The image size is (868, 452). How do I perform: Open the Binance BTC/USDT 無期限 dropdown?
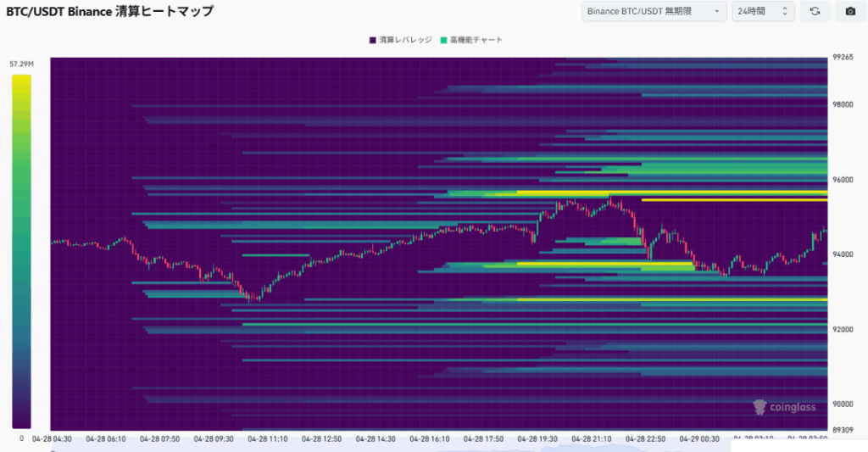coord(654,11)
